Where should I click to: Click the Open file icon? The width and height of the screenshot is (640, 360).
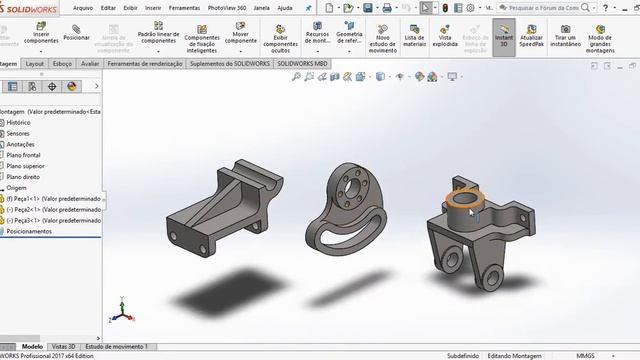coord(348,8)
